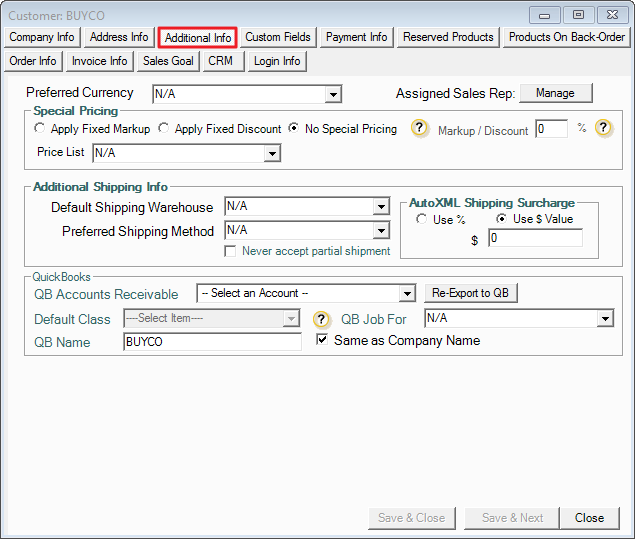
Task: Choose Use % for shipping surcharge
Action: [x=422, y=219]
